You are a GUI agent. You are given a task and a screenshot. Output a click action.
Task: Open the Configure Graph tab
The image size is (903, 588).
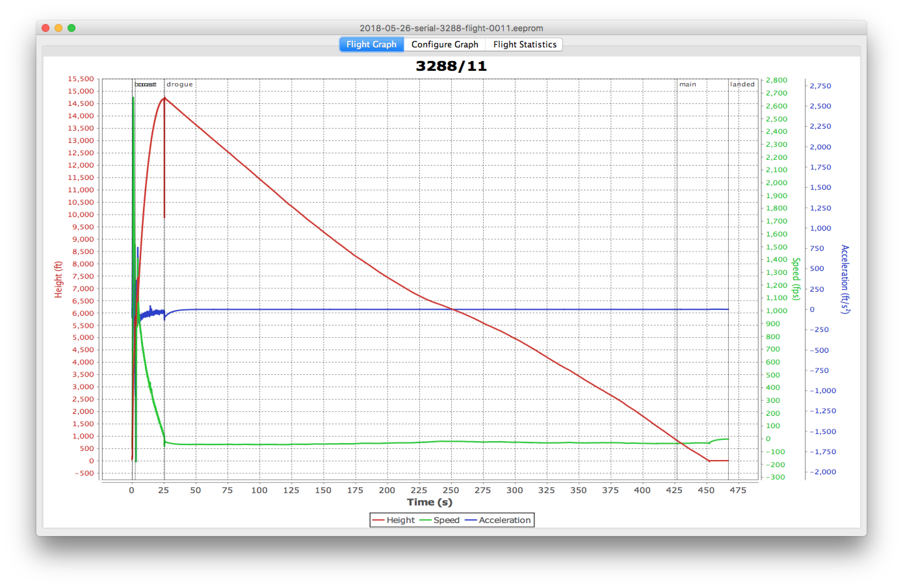point(444,45)
